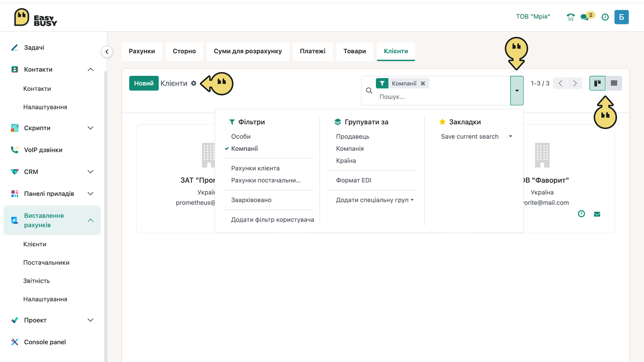
Task: Click the search magnifier icon
Action: click(x=369, y=90)
